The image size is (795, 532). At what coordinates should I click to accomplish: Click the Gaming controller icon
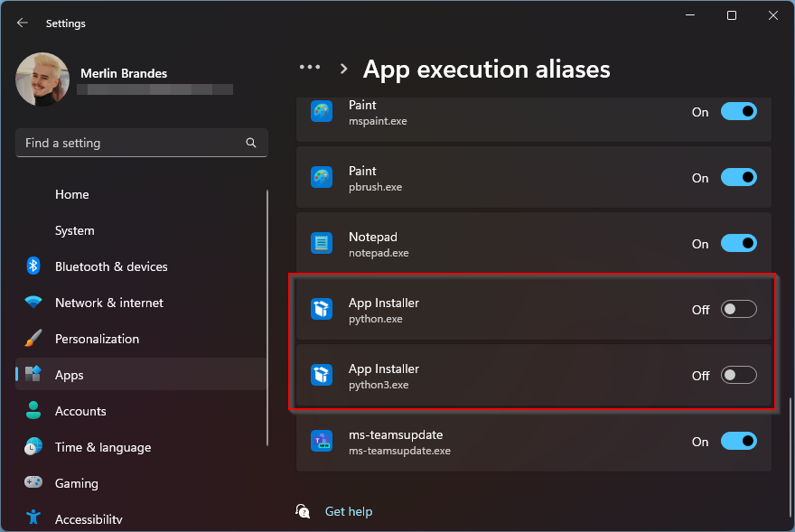[33, 483]
